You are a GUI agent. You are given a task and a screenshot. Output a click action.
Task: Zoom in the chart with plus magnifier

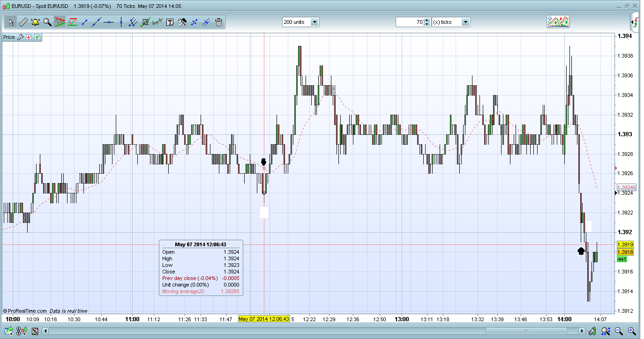632,332
